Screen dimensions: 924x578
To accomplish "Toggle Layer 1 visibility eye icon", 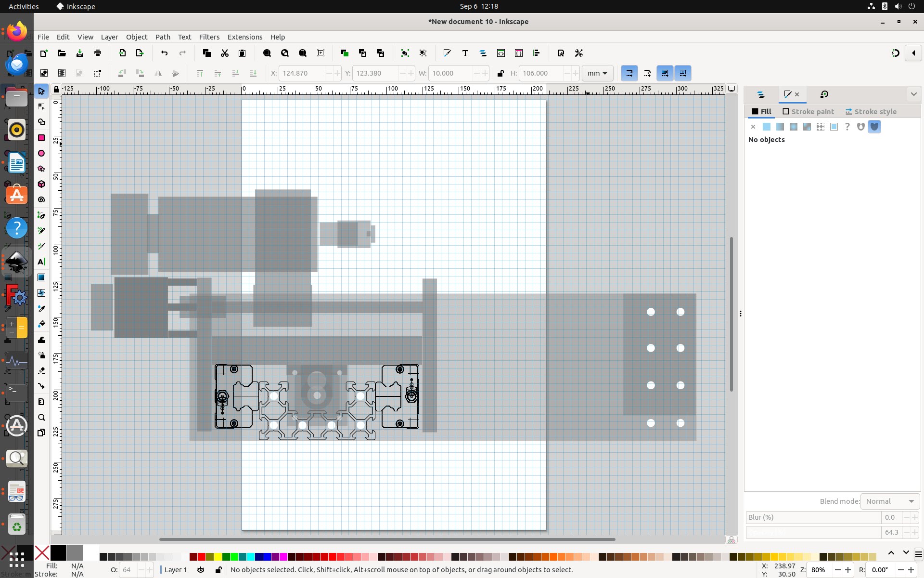I will pyautogui.click(x=201, y=570).
